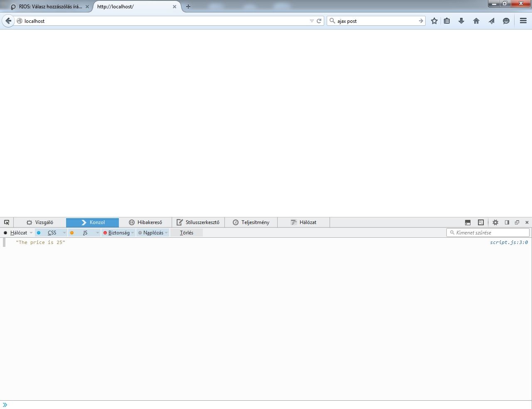
Task: Dock devtools to the side
Action: point(507,222)
